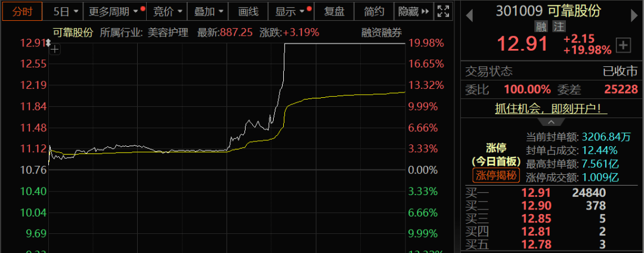Open the 抓住机会,即刻开户 link
644x253 pixels.
551,109
